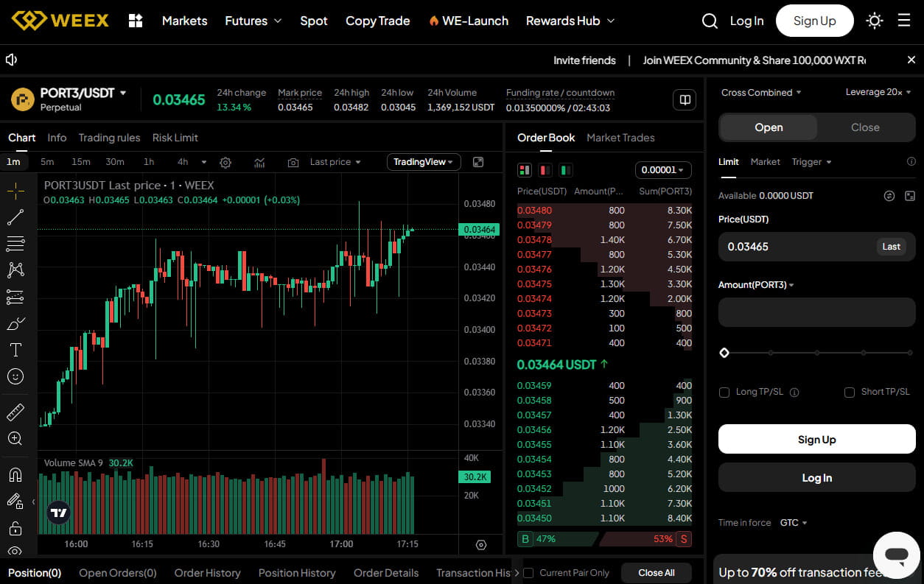The height and width of the screenshot is (584, 924).
Task: Open the hamburger menu icon
Action: point(904,21)
